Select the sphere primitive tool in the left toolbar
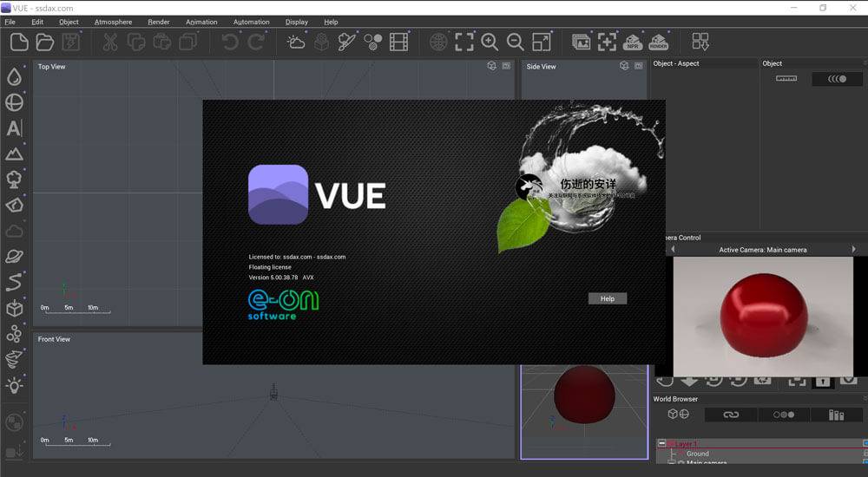Image resolution: width=868 pixels, height=477 pixels. point(15,102)
